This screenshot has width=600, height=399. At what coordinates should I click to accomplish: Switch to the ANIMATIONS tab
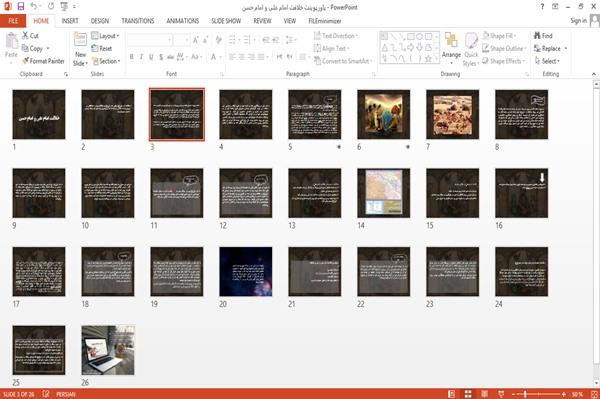[x=183, y=21]
